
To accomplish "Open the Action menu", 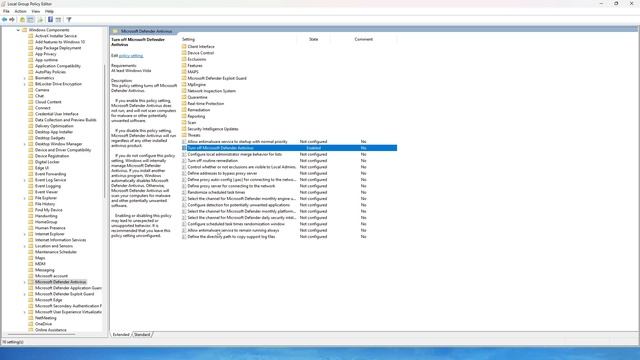I will click(x=20, y=11).
